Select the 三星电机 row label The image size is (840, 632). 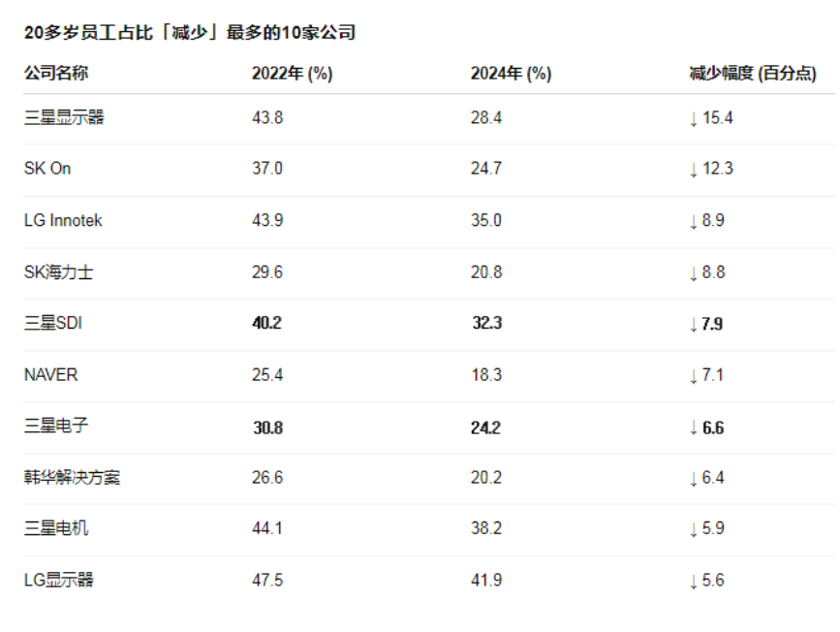pyautogui.click(x=56, y=528)
